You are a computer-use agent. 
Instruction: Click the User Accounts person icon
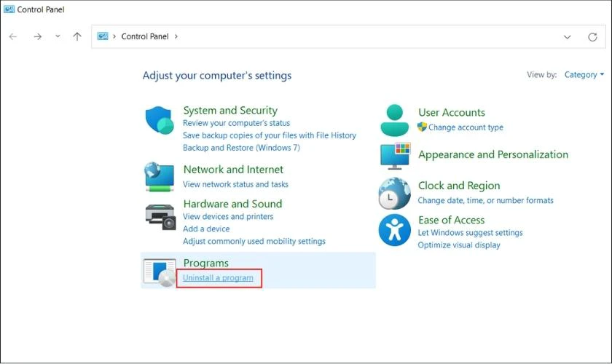395,120
